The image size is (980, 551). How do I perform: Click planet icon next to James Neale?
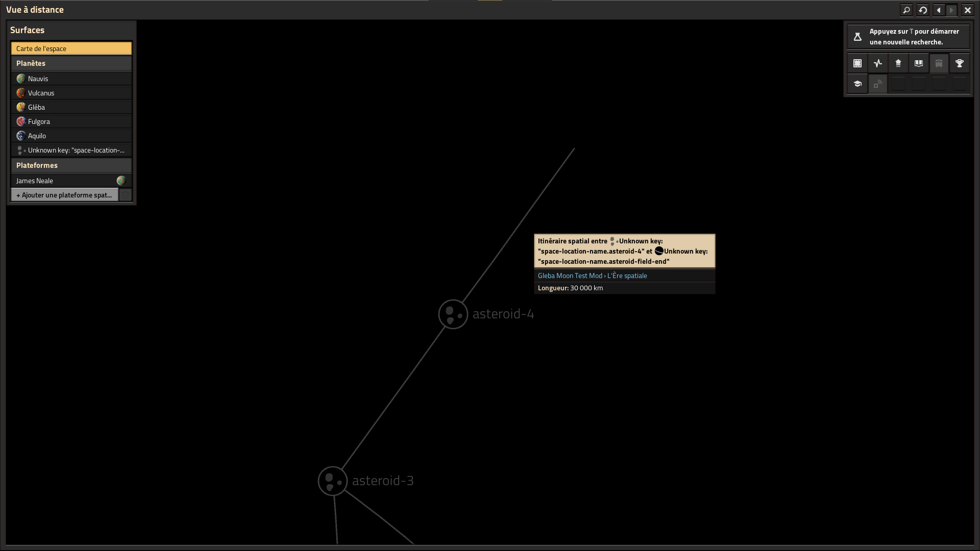pyautogui.click(x=121, y=181)
